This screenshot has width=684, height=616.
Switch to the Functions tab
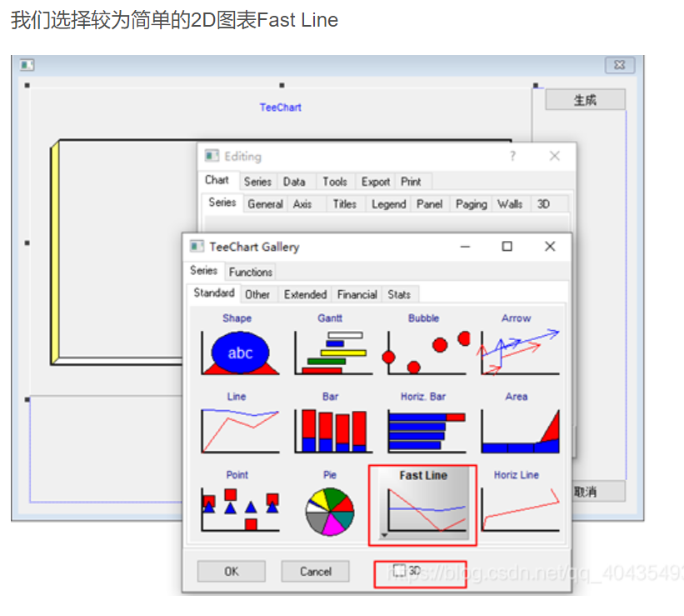(251, 272)
